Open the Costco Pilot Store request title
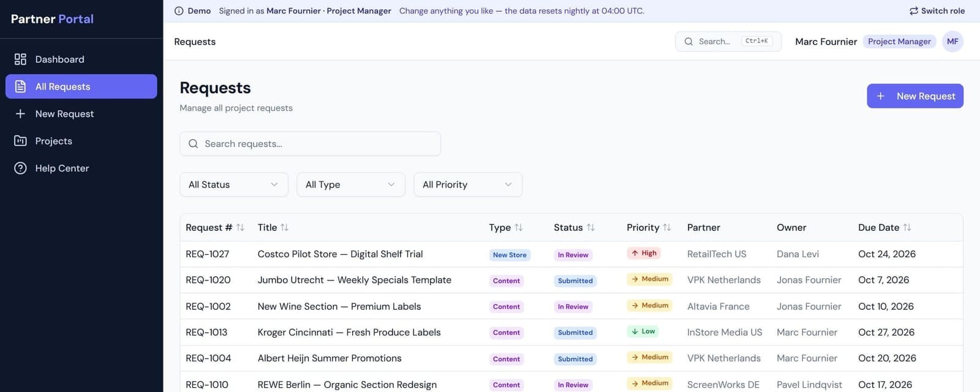 click(x=340, y=254)
